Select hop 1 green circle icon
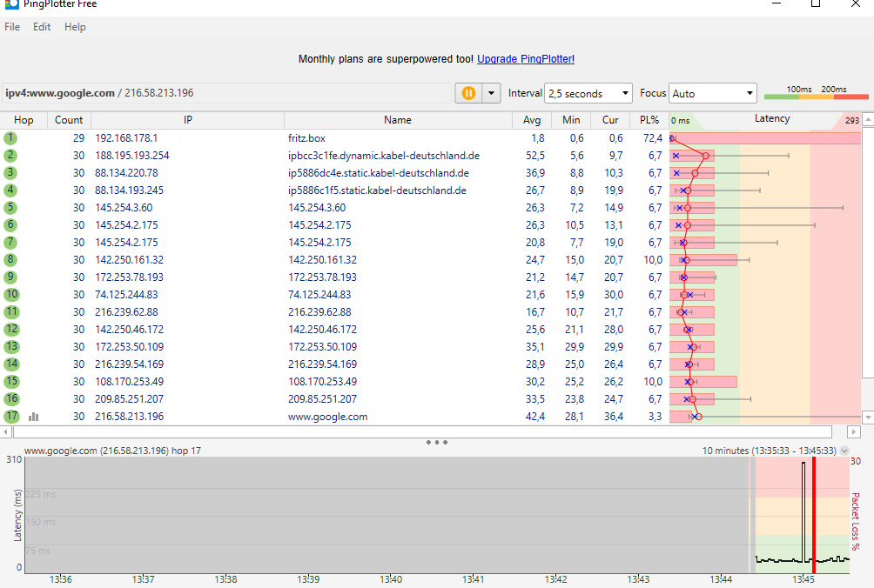Image resolution: width=874 pixels, height=588 pixels. (x=10, y=138)
